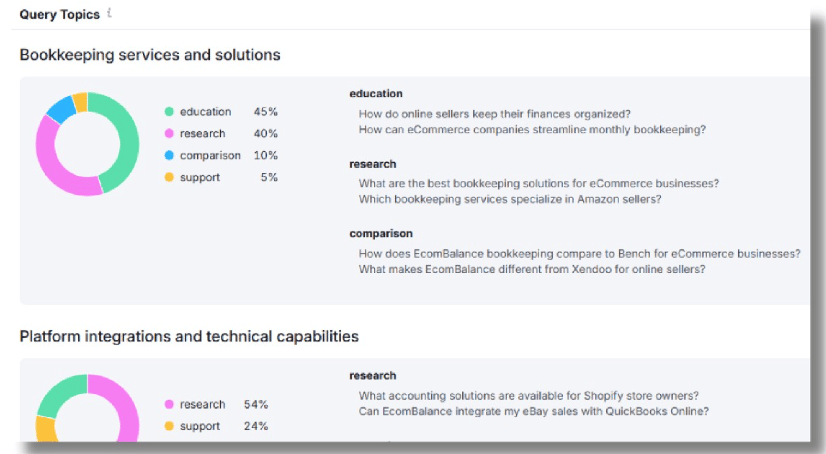
Task: Click the Bookkeeping services donut chart
Action: click(87, 144)
